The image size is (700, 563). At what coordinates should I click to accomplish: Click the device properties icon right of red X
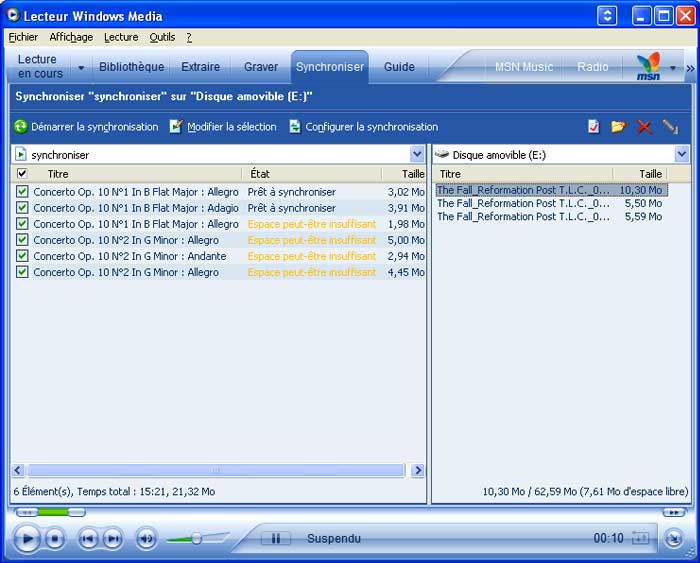point(670,127)
